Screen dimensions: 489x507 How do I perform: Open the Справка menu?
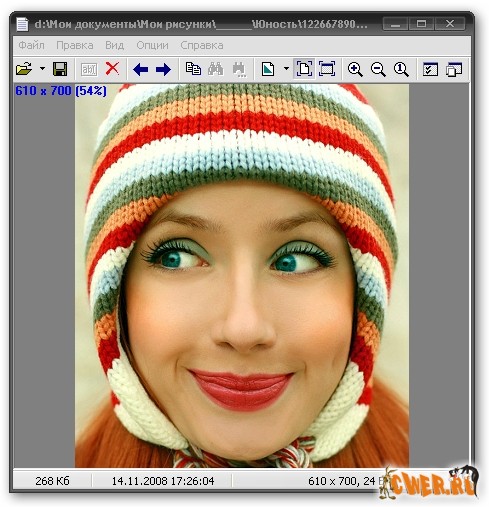pyautogui.click(x=202, y=45)
